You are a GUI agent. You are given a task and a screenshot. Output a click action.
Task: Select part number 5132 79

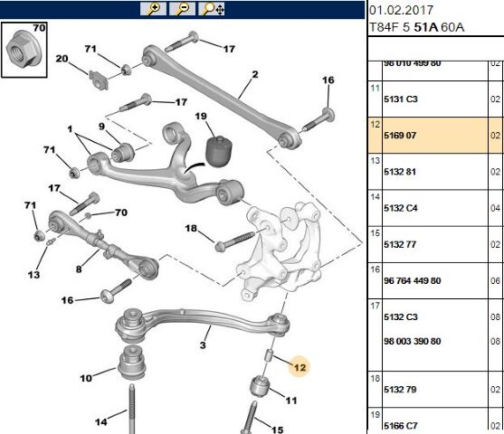click(400, 390)
